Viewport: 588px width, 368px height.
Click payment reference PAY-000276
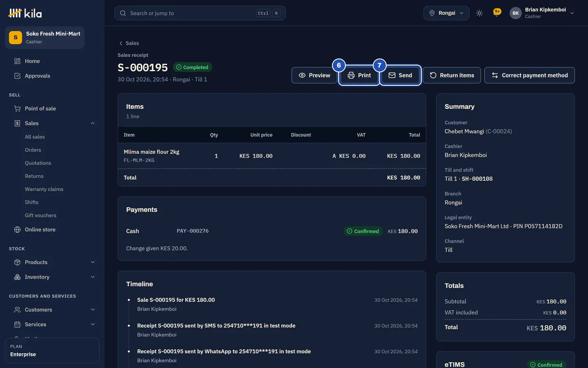[193, 231]
